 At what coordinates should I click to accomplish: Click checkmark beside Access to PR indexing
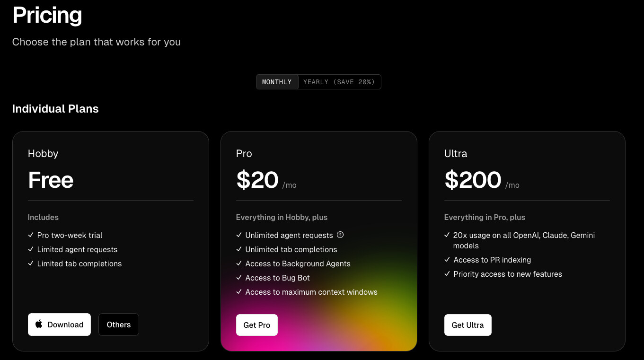pyautogui.click(x=447, y=259)
